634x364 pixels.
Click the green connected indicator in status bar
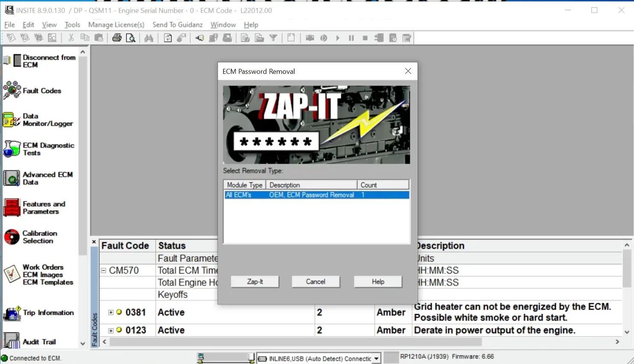[x=4, y=358]
